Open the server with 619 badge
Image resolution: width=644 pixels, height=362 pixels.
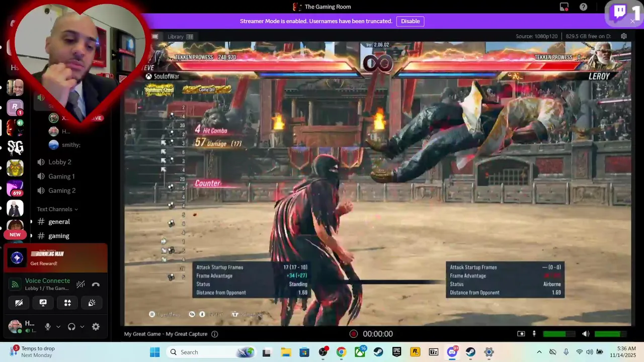tap(15, 188)
